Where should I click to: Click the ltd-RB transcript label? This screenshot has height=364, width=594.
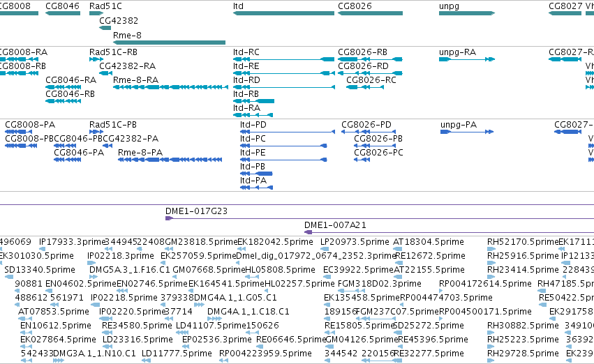click(x=246, y=94)
